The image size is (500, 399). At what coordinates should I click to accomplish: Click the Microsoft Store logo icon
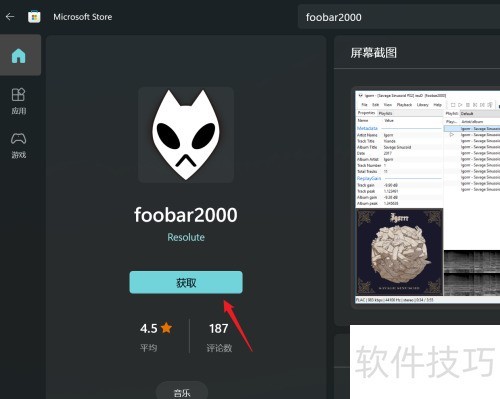coord(34,17)
